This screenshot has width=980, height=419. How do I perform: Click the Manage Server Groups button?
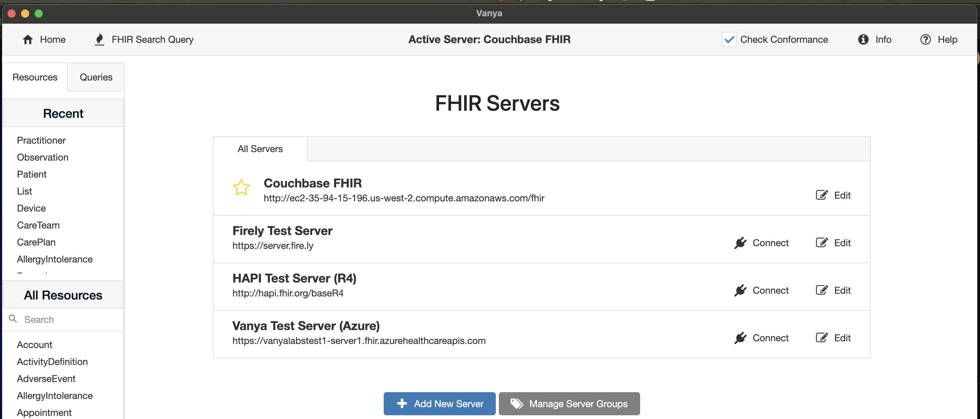pos(569,404)
